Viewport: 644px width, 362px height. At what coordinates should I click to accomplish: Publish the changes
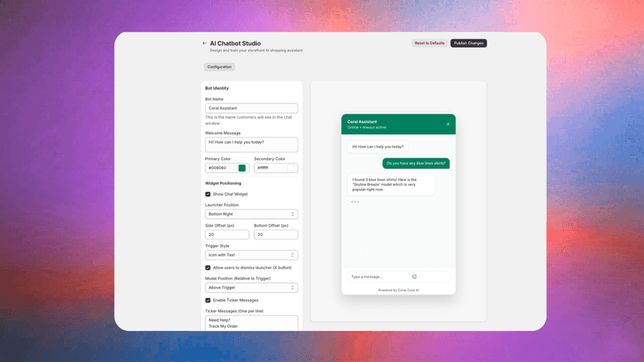tap(468, 43)
